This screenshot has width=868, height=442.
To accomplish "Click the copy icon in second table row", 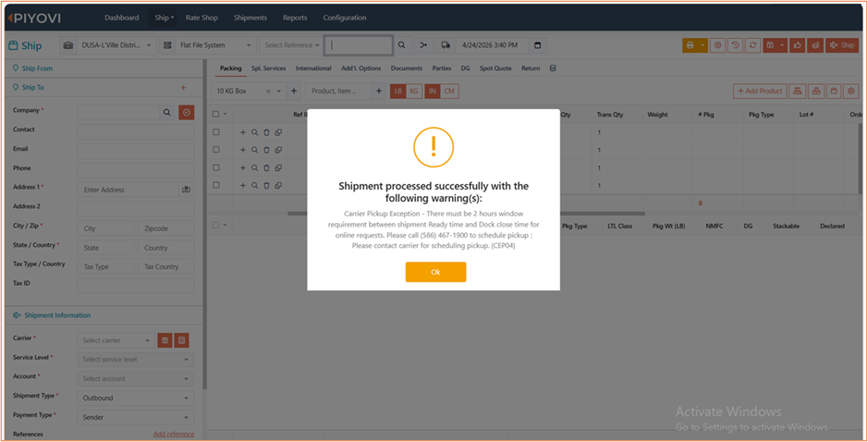I will 278,150.
